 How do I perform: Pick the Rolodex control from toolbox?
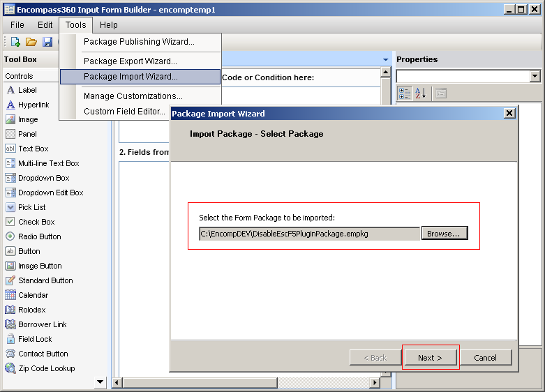(31, 310)
